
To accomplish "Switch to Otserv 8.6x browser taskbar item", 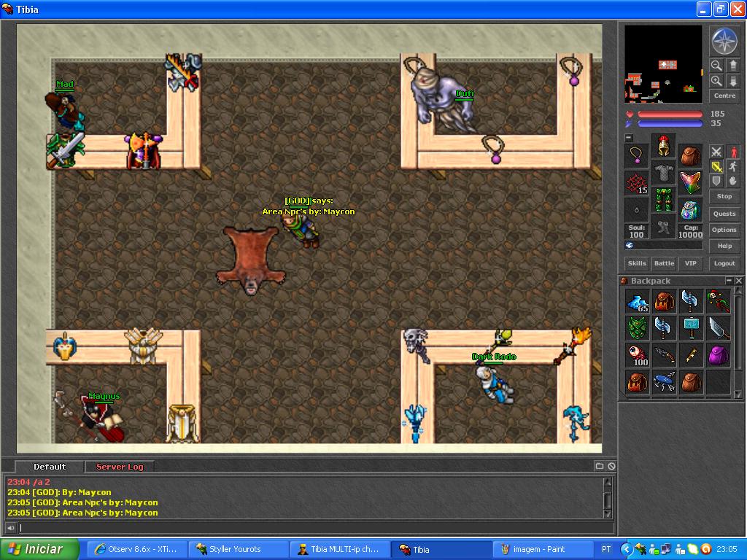I will (x=136, y=549).
